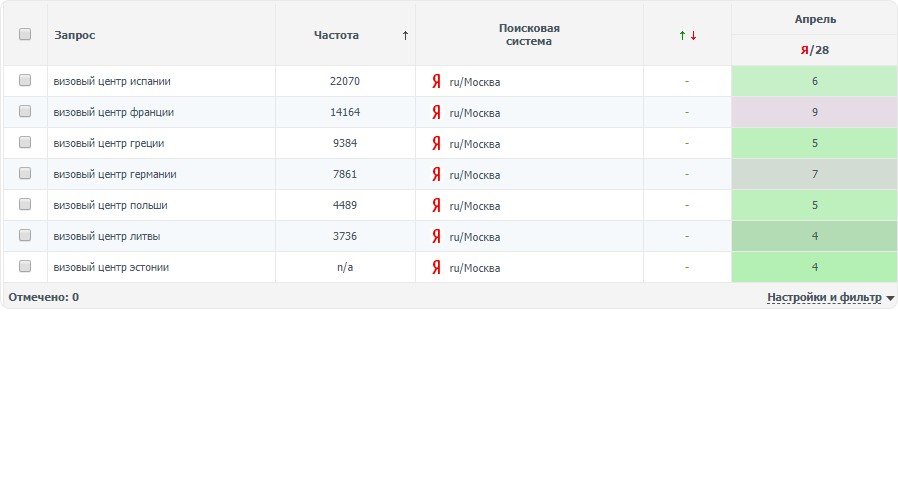Click the Частота column header

pyautogui.click(x=336, y=35)
